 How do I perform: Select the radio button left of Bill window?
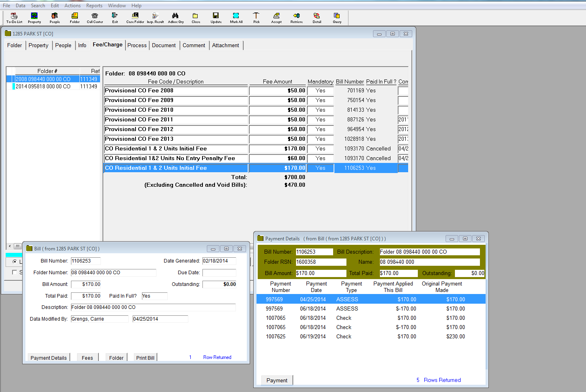[15, 262]
